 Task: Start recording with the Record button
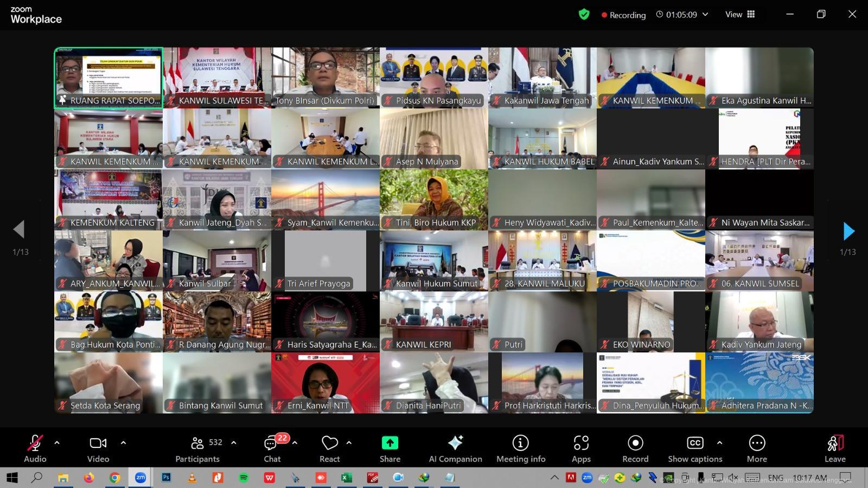[x=635, y=449]
